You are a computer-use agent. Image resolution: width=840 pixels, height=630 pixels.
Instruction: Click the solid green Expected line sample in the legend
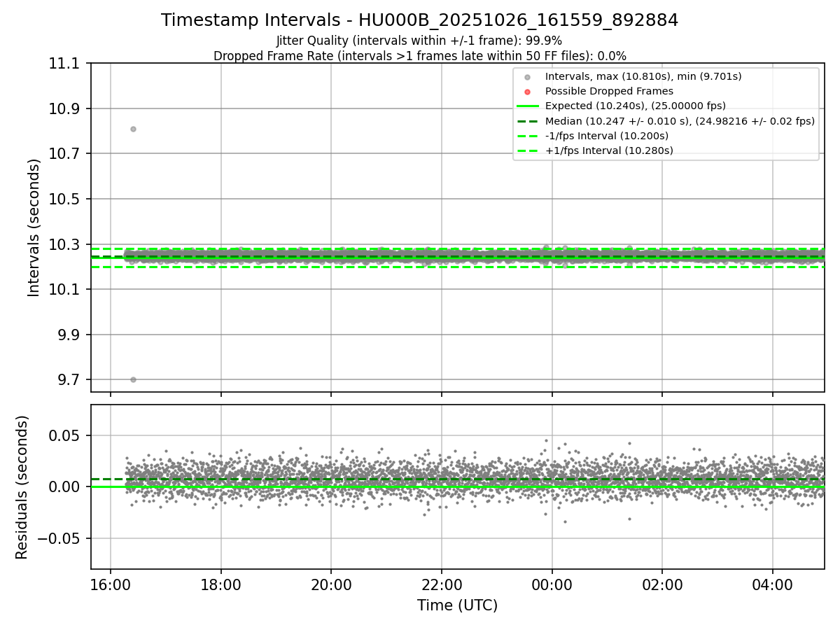pos(528,106)
